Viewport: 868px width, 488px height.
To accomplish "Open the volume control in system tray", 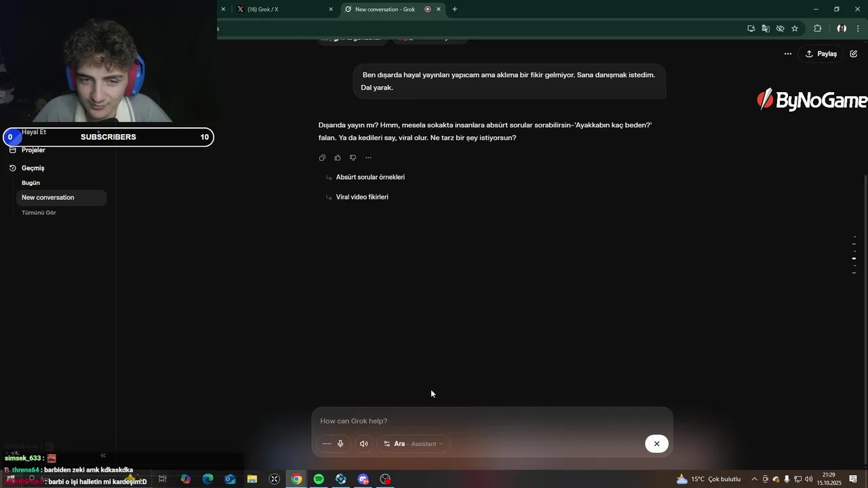I will pyautogui.click(x=808, y=479).
